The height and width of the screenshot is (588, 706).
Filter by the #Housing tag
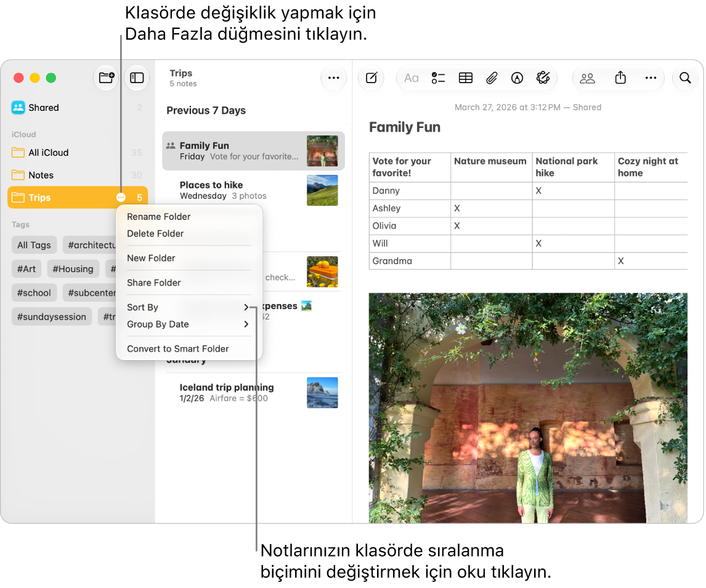(73, 269)
